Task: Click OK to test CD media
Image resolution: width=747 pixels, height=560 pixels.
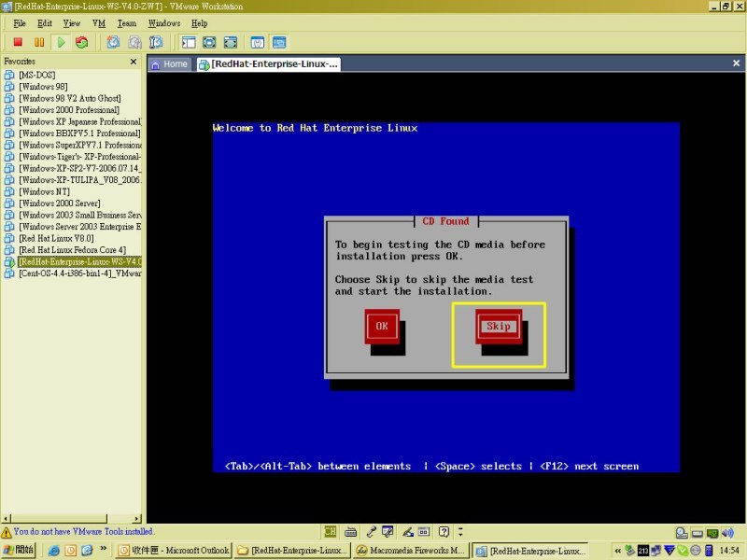Action: point(382,326)
